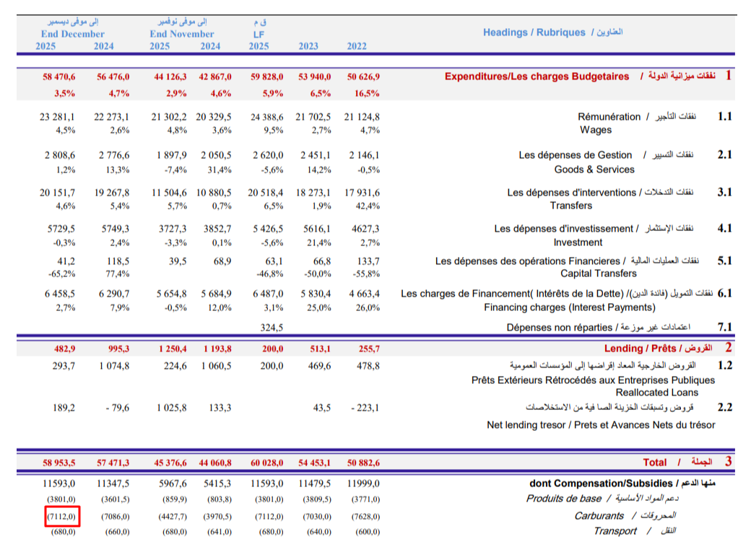Image resolution: width=751 pixels, height=560 pixels.
Task: Select 'Financing charges (Interest Payments)' text
Action: 570,307
